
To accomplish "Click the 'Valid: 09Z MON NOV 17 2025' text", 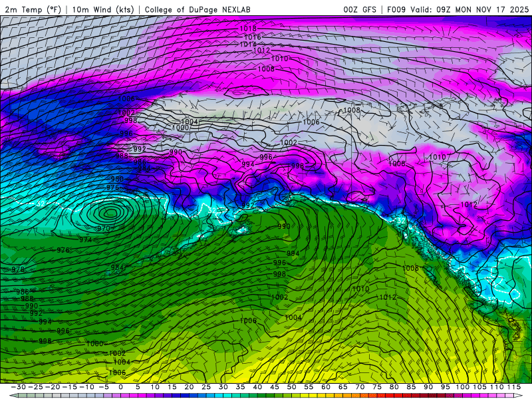I will pyautogui.click(x=469, y=9).
